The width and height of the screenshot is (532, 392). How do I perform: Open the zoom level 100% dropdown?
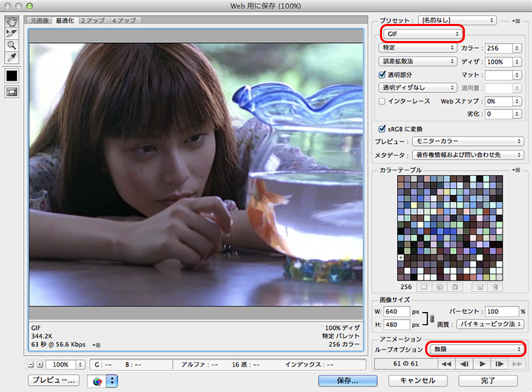pyautogui.click(x=80, y=365)
